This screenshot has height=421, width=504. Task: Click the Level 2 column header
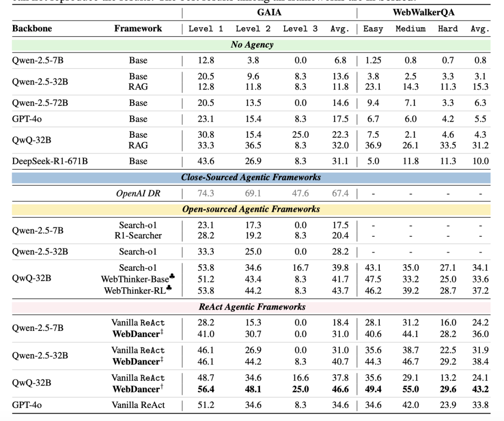coord(253,28)
